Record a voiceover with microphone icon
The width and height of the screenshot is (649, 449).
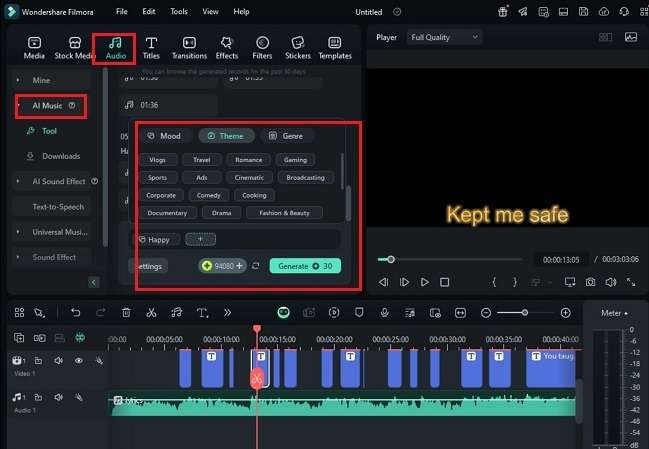[x=385, y=312]
